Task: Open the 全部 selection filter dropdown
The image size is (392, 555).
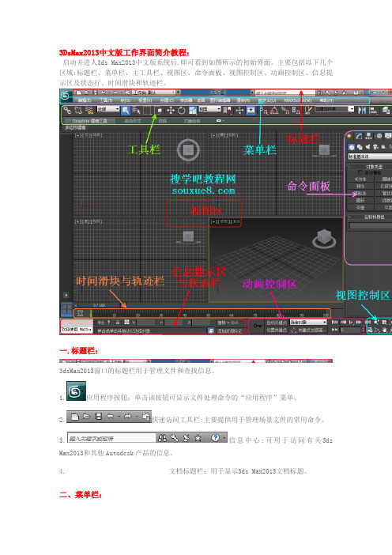Action: click(108, 109)
